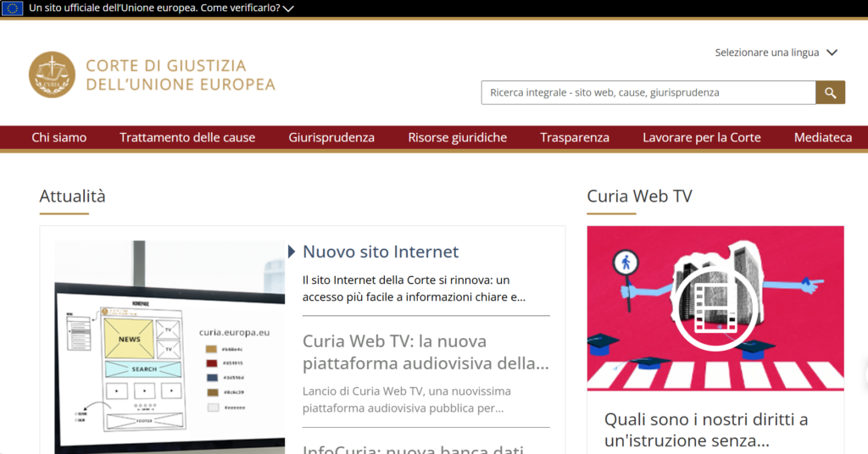Open 'Lavorare per la Corte' menu
The width and height of the screenshot is (868, 454).
click(x=702, y=137)
